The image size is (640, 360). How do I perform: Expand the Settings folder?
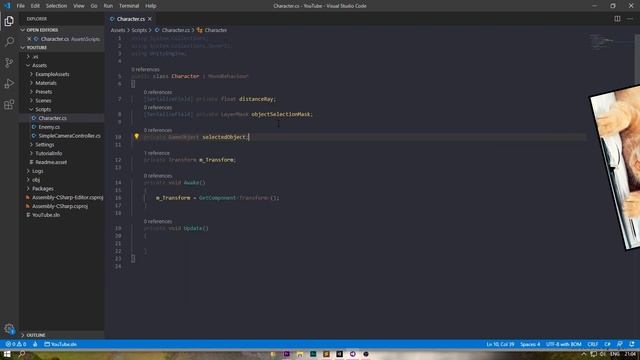click(x=44, y=144)
